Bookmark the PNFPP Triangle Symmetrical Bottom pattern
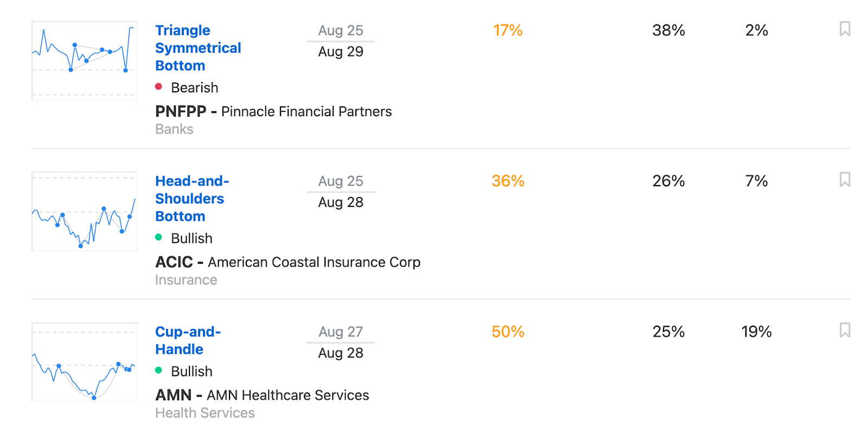This screenshot has width=868, height=430. (845, 29)
